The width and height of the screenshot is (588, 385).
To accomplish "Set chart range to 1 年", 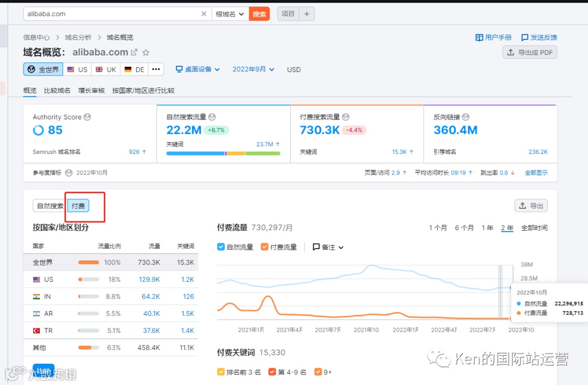I will (487, 228).
